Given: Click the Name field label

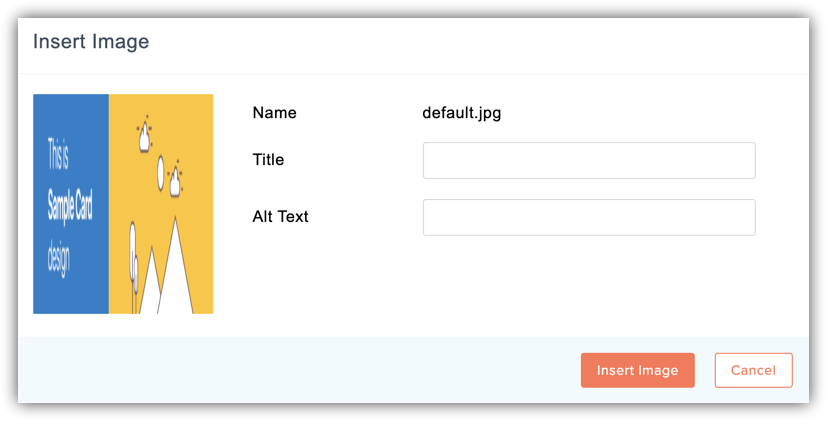Looking at the screenshot, I should coord(274,112).
